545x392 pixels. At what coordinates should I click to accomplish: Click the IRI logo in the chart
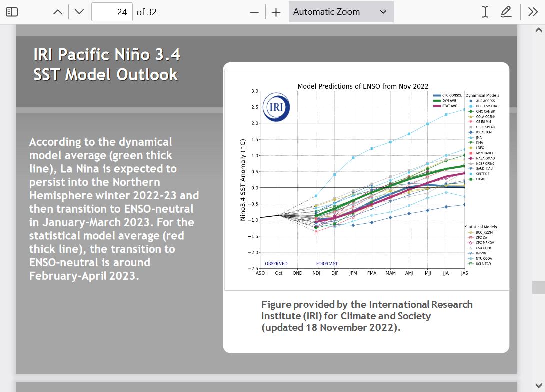point(276,107)
